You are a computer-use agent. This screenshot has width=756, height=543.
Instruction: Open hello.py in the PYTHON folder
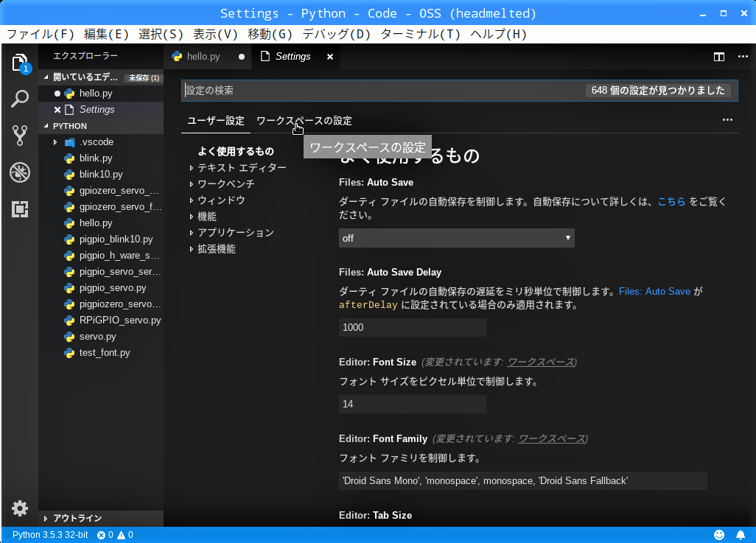(x=96, y=223)
